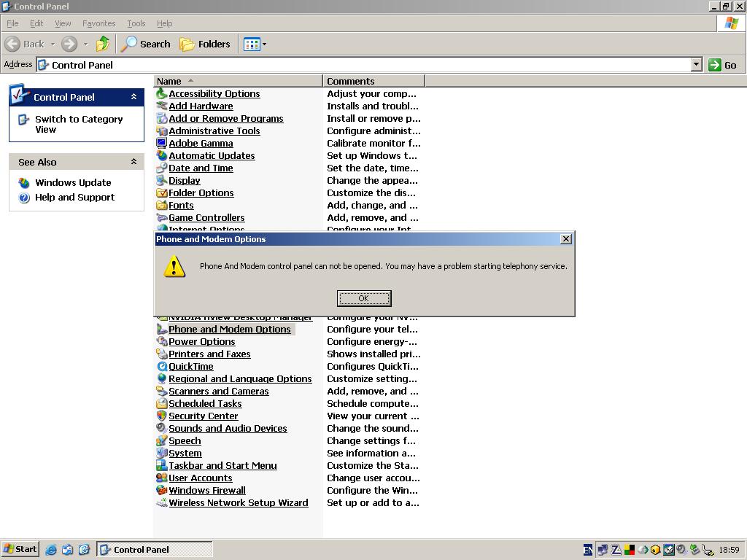Click the Scanners and Cameras icon
This screenshot has width=747, height=560.
162,391
